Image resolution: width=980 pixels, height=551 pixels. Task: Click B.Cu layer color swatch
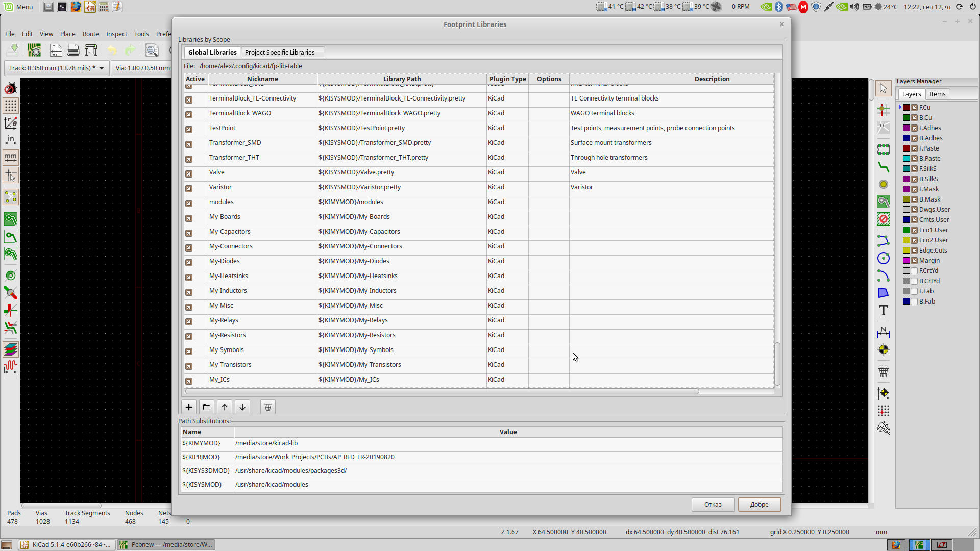pyautogui.click(x=906, y=118)
